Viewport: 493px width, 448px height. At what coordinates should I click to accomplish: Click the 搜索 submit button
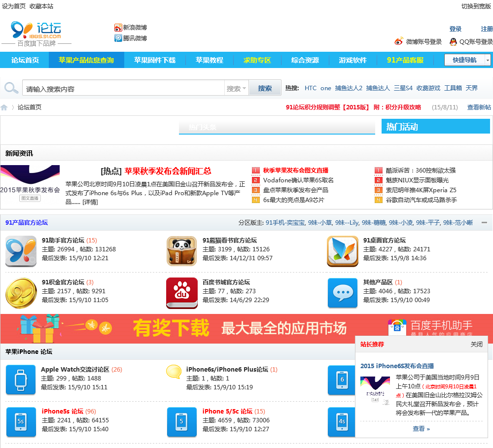pyautogui.click(x=265, y=88)
